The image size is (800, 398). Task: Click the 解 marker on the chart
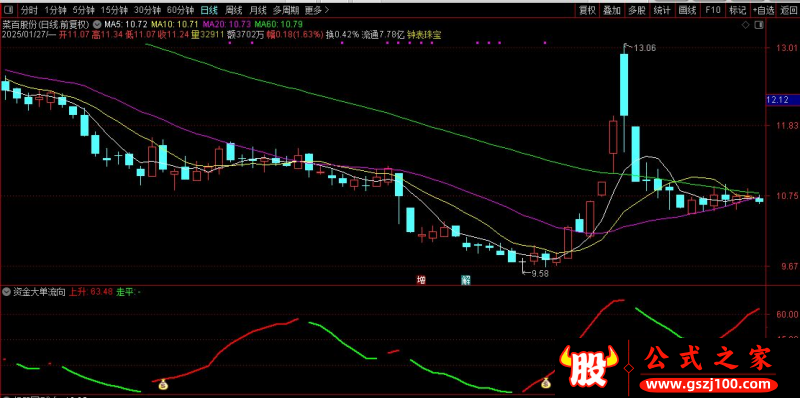point(465,279)
